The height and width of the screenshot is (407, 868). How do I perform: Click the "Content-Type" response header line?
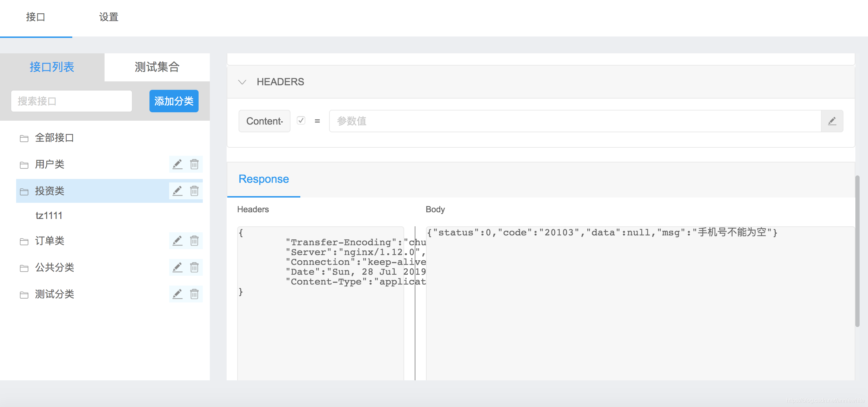coord(356,282)
